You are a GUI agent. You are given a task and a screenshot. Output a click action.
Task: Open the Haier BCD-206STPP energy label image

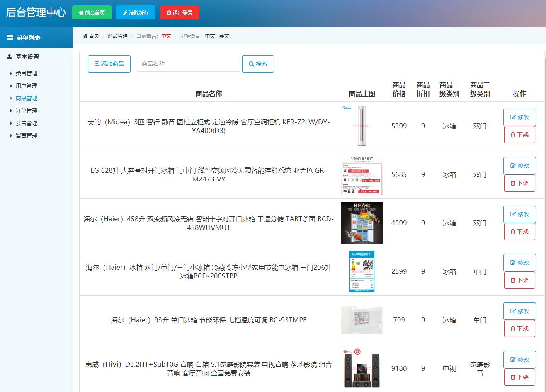362,271
